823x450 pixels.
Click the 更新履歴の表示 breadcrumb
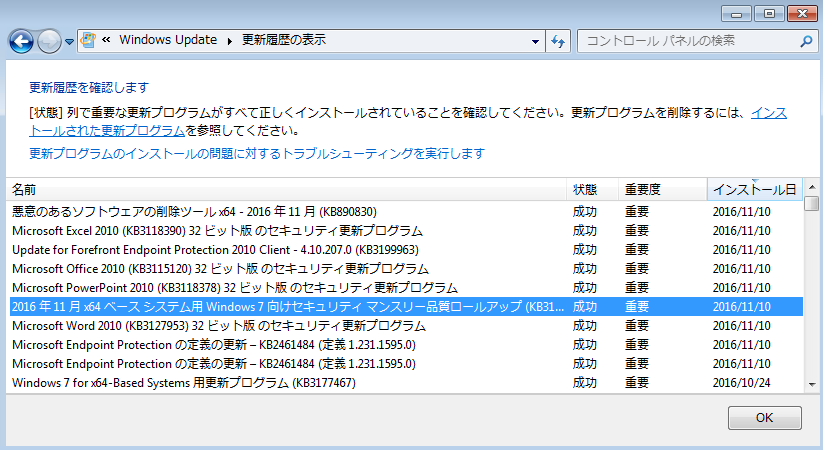(283, 40)
